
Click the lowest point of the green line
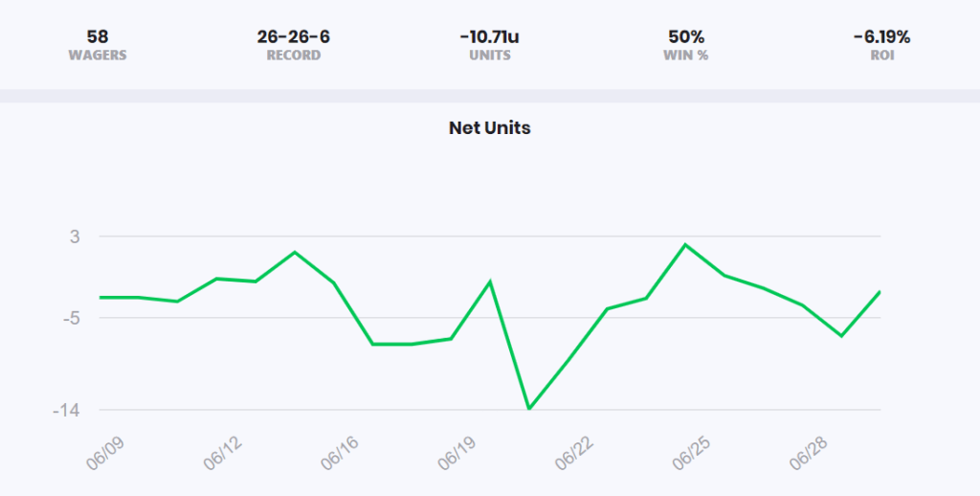point(528,409)
